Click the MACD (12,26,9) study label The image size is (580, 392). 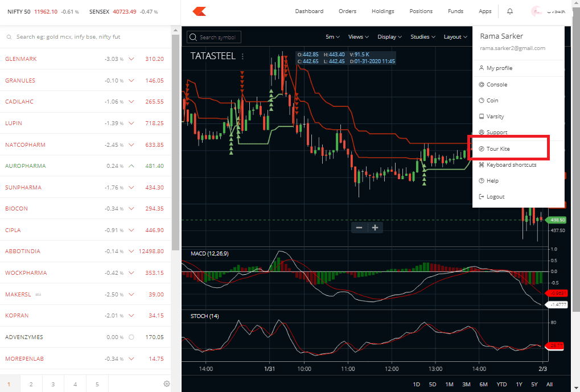(x=209, y=254)
